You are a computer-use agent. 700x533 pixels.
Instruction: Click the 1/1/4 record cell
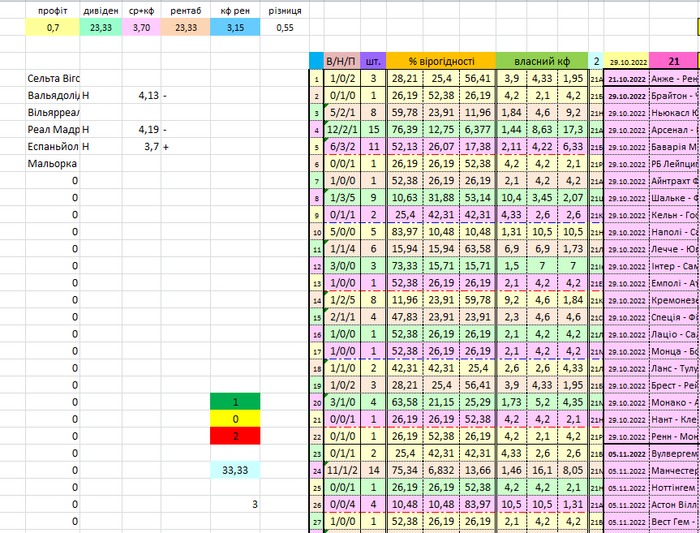pyautogui.click(x=342, y=249)
